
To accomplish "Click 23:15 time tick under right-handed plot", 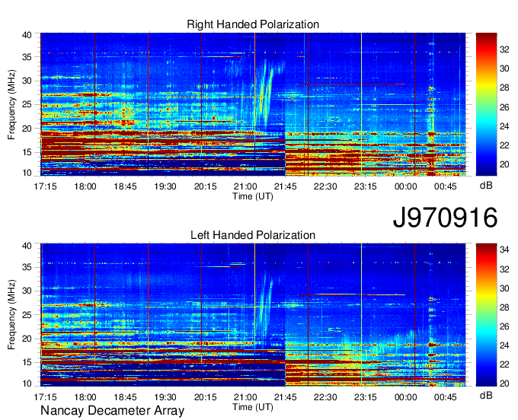I will [x=366, y=186].
